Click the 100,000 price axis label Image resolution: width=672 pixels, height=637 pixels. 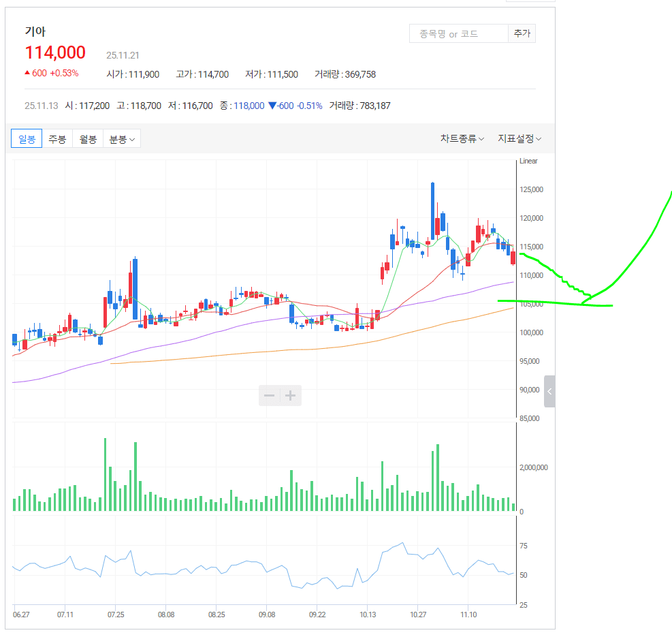pyautogui.click(x=532, y=332)
